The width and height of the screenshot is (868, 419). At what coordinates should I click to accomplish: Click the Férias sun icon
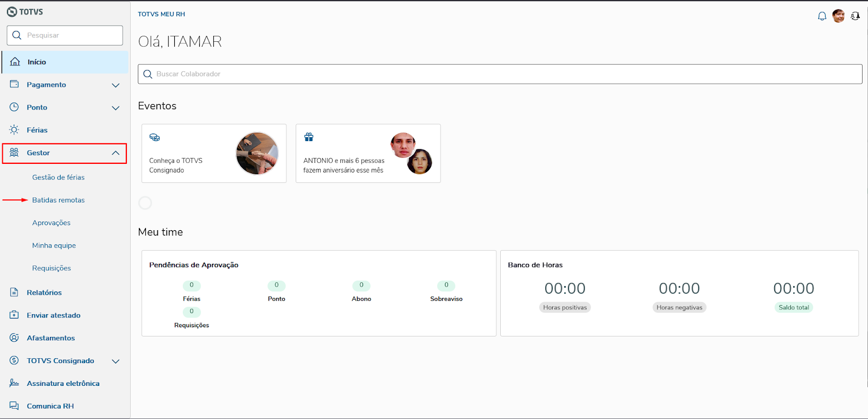[x=14, y=130]
